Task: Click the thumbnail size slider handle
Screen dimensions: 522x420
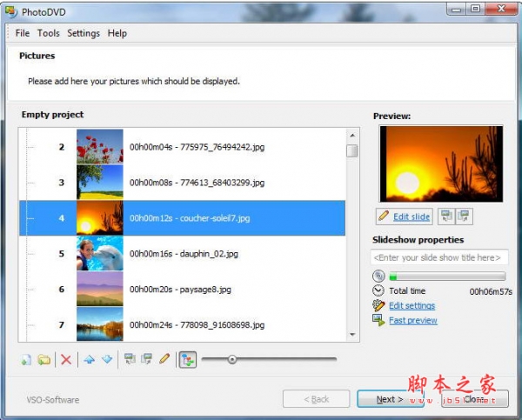Action: coord(232,359)
